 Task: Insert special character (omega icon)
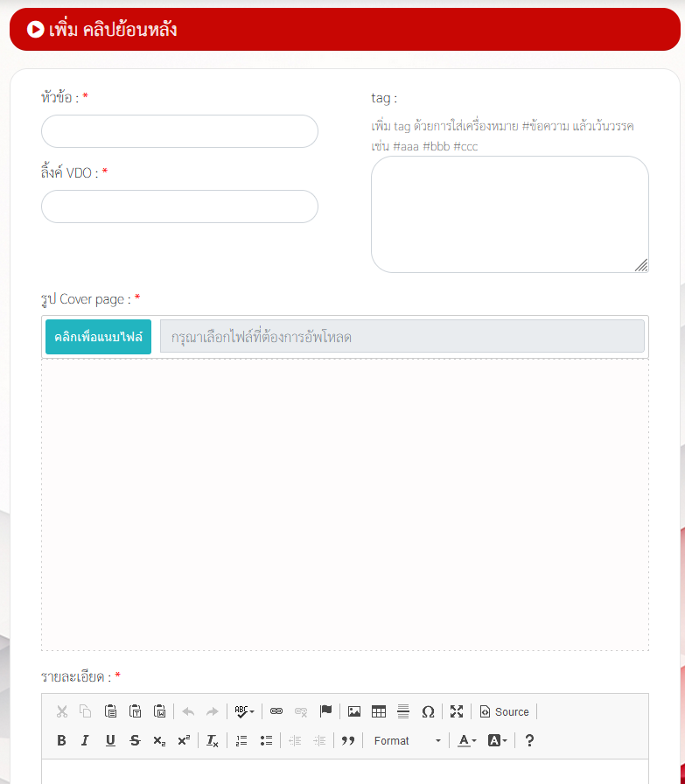click(x=428, y=711)
